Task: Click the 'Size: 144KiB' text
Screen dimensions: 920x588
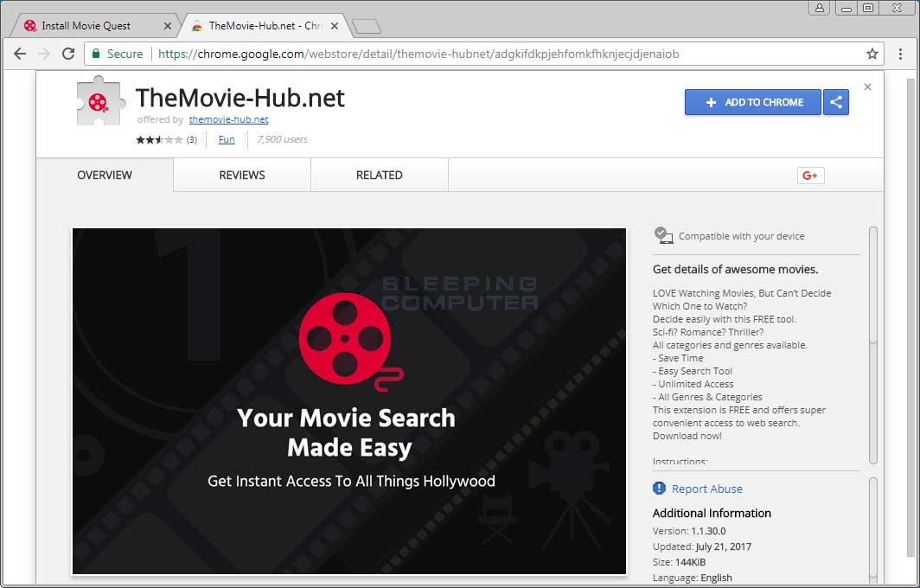Action: (679, 562)
